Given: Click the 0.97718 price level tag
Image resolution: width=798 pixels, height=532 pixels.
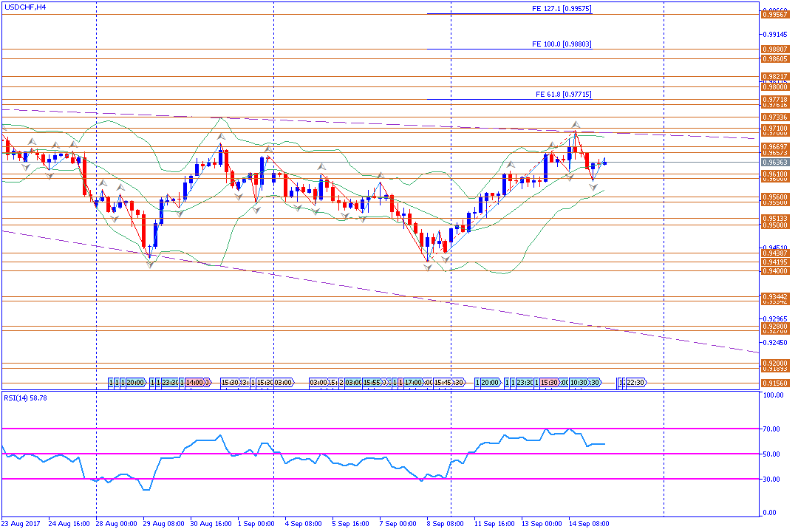Looking at the screenshot, I should coord(775,100).
